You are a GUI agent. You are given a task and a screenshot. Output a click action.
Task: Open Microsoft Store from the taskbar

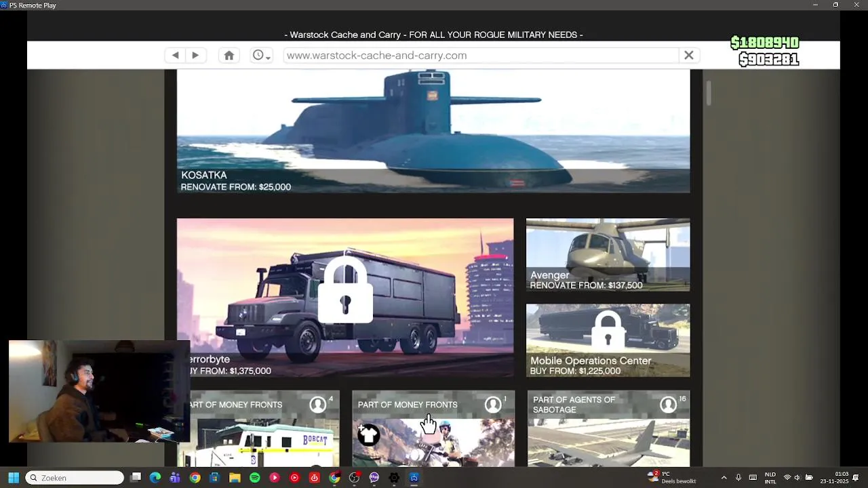click(215, 478)
